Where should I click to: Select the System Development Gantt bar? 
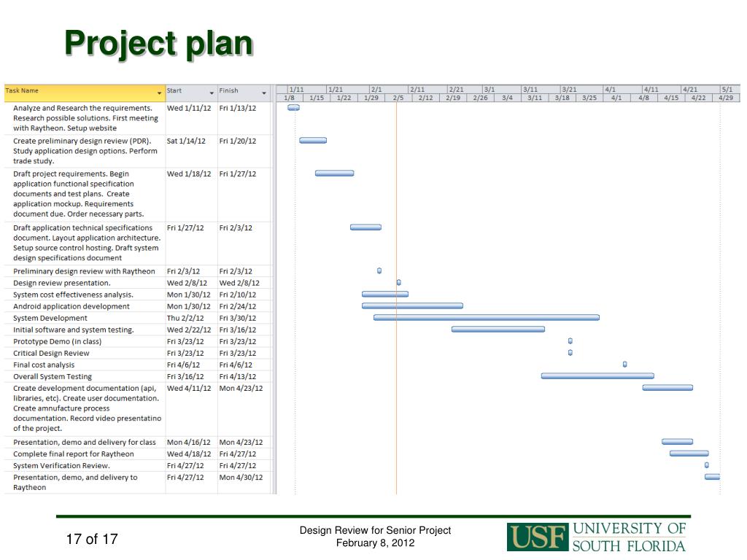pos(487,318)
